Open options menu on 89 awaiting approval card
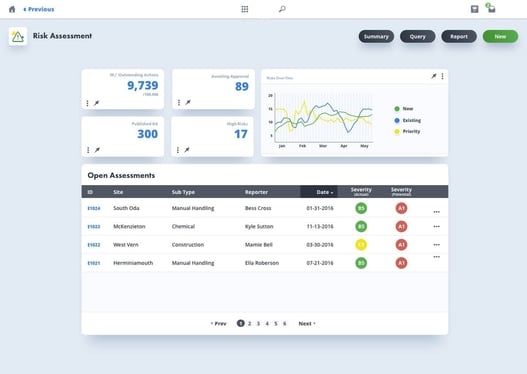527x374 pixels. (x=179, y=102)
